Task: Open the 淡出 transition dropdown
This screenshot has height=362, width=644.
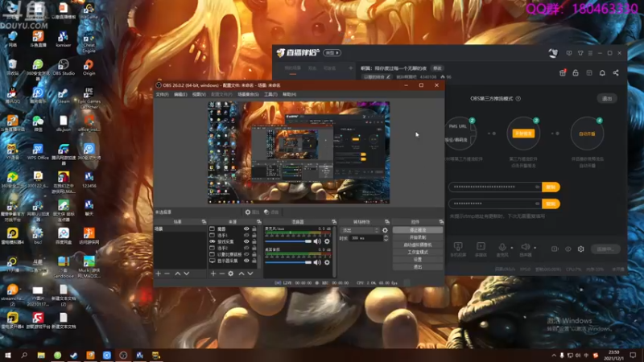Action: click(359, 230)
